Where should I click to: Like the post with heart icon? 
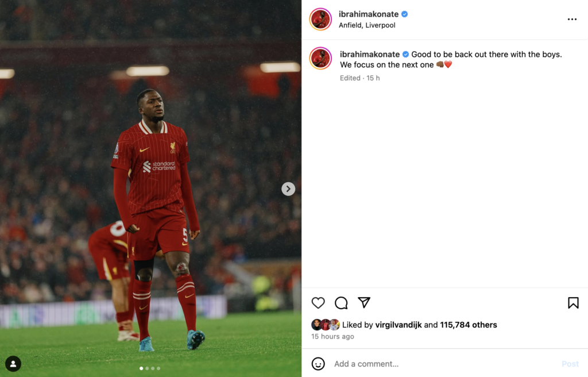click(x=318, y=303)
